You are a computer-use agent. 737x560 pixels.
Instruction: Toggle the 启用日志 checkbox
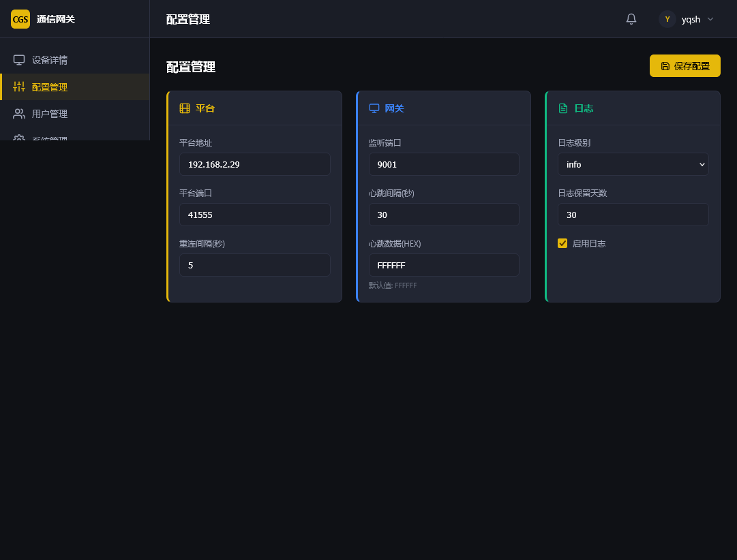tap(562, 243)
